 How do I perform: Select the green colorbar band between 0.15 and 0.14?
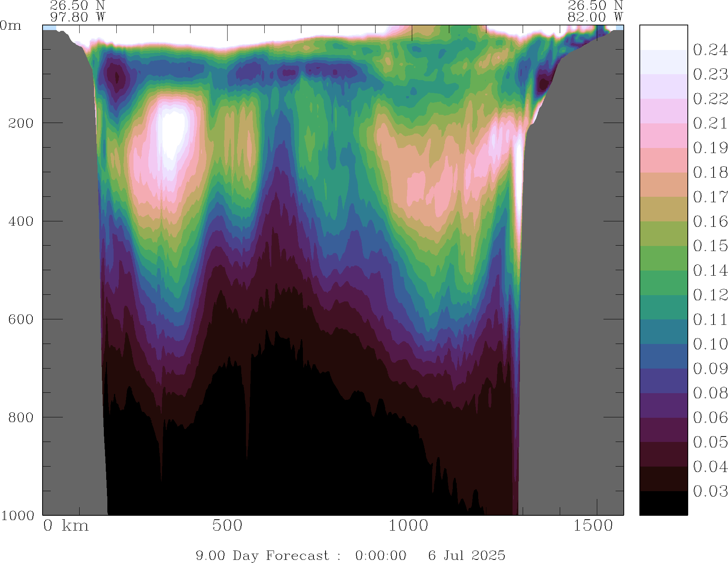[663, 258]
